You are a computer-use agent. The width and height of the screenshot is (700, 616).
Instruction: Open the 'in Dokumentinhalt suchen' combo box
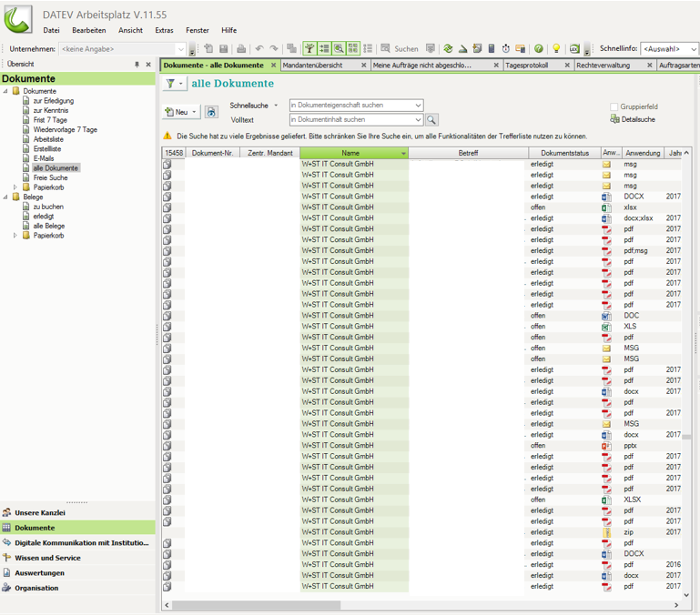tap(356, 119)
